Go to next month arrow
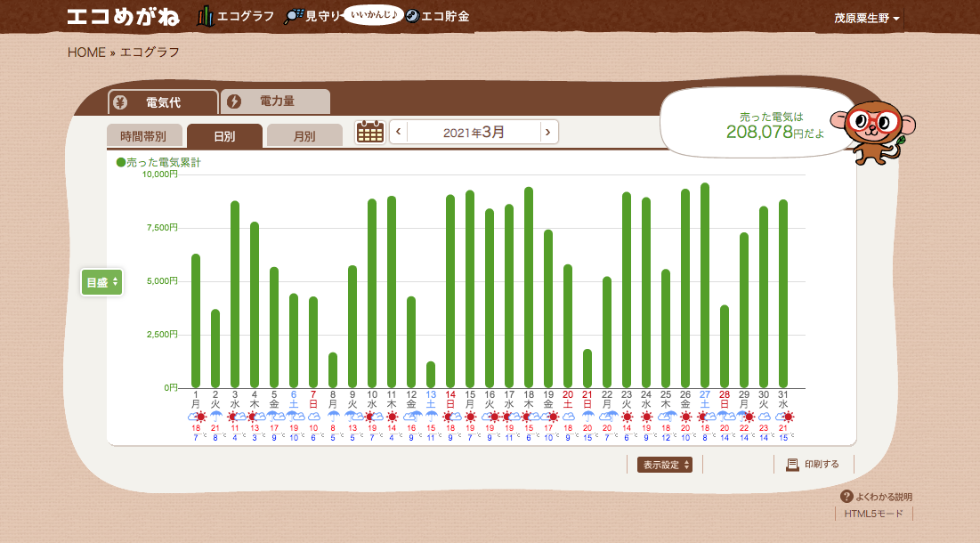 click(548, 132)
